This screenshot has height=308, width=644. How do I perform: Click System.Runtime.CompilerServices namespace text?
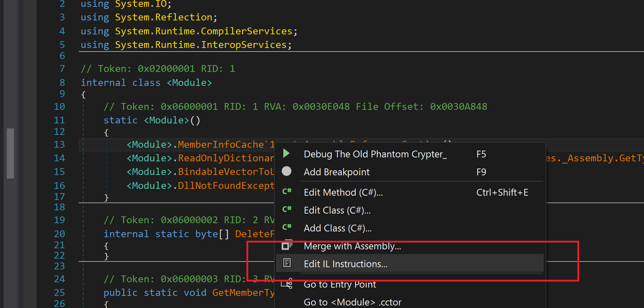203,31
